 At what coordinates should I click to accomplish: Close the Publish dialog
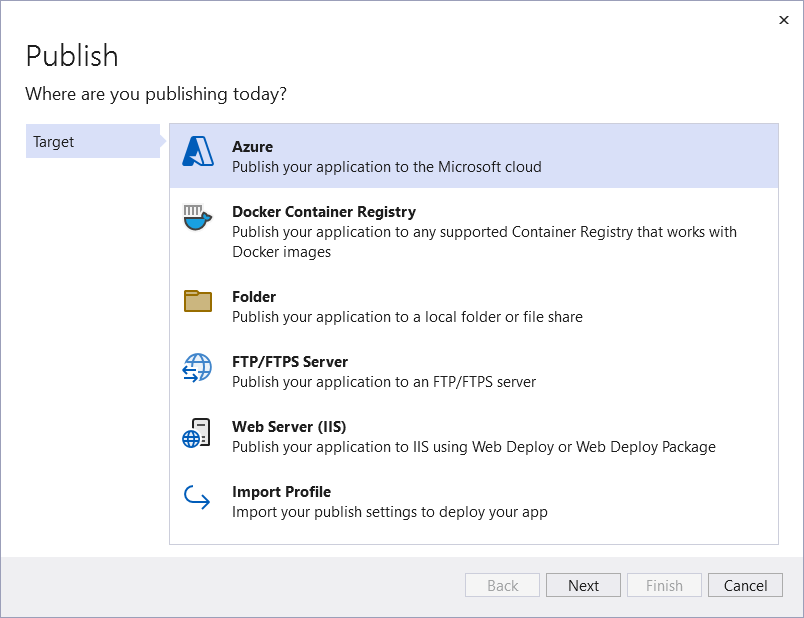[783, 20]
